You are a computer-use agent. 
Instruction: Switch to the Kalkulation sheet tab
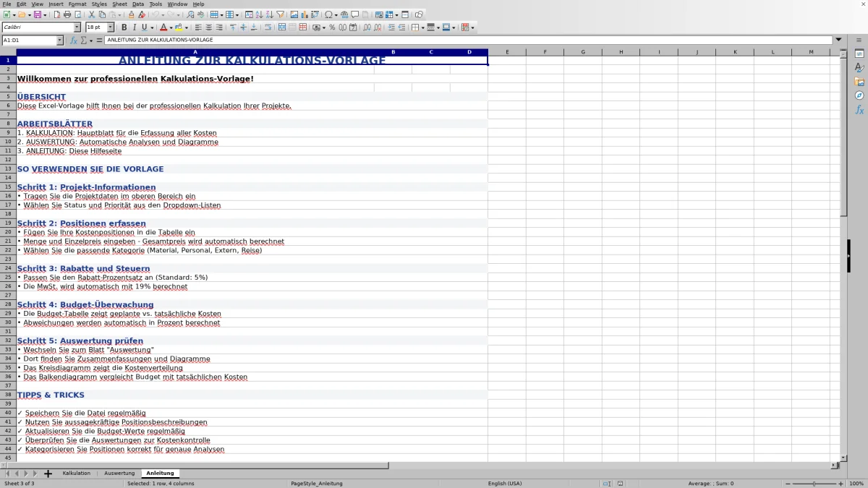pos(76,473)
